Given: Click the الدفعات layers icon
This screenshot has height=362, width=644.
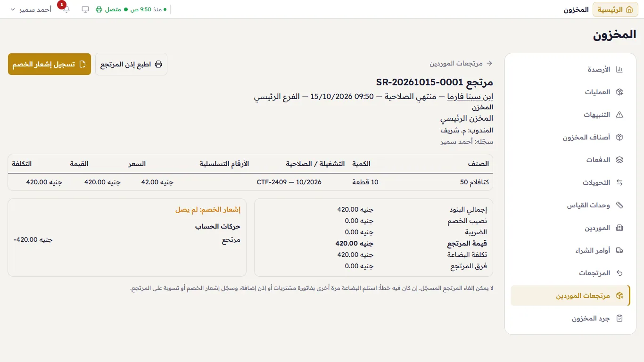Looking at the screenshot, I should [x=619, y=160].
